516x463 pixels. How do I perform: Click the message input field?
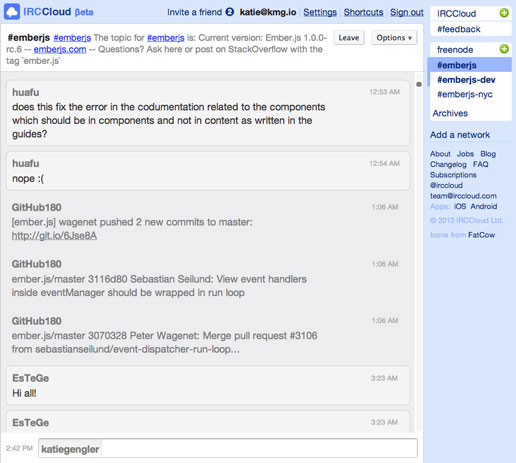(228, 449)
